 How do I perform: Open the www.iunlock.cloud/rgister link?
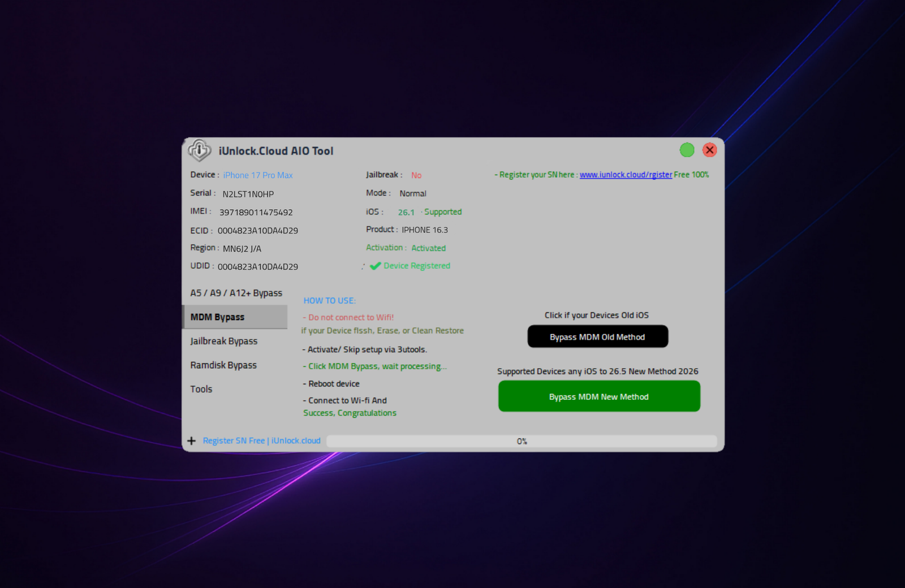point(626,175)
